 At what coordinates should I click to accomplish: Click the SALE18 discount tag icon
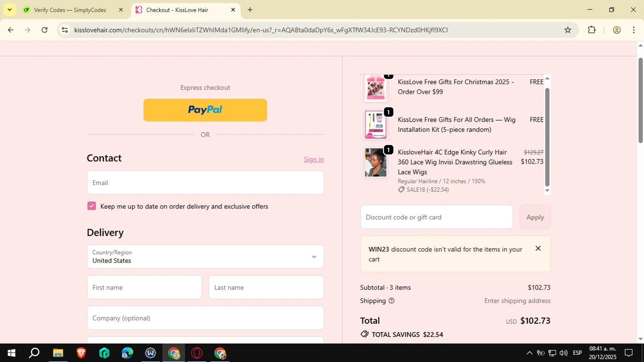pos(401,189)
